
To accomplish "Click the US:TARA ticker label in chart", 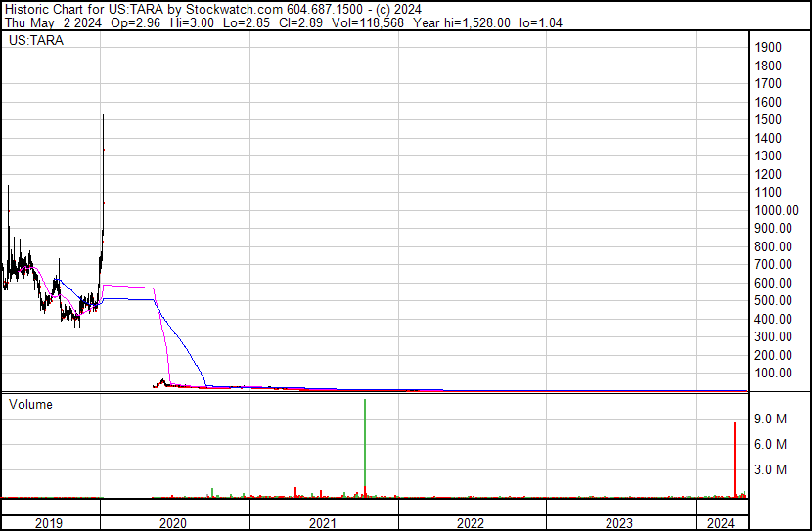I will pyautogui.click(x=36, y=40).
